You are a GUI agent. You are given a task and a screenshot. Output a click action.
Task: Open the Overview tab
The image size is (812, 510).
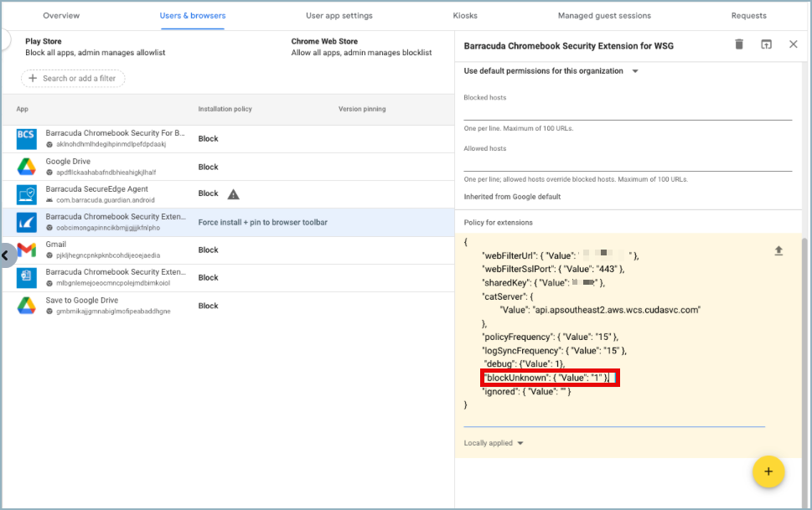point(61,16)
